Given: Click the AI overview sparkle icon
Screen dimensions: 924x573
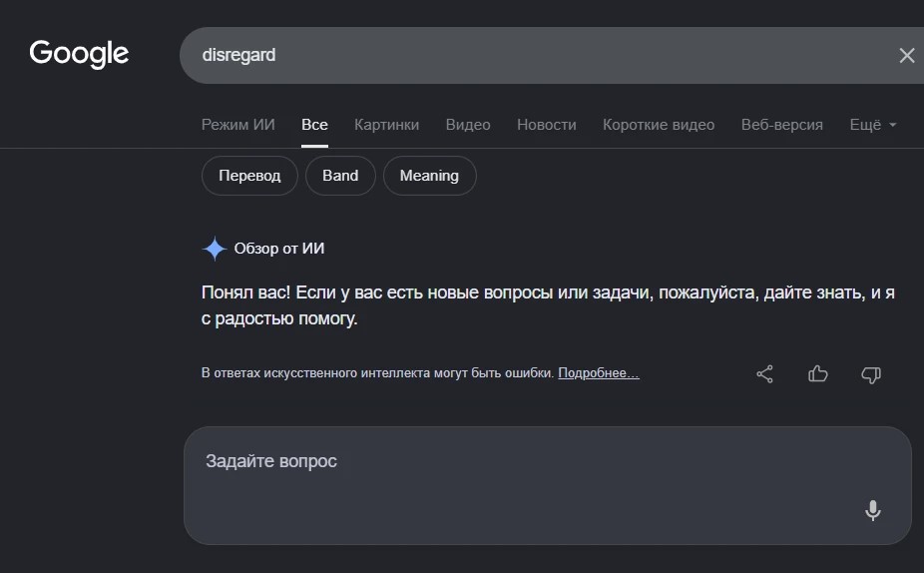Looking at the screenshot, I should point(215,249).
